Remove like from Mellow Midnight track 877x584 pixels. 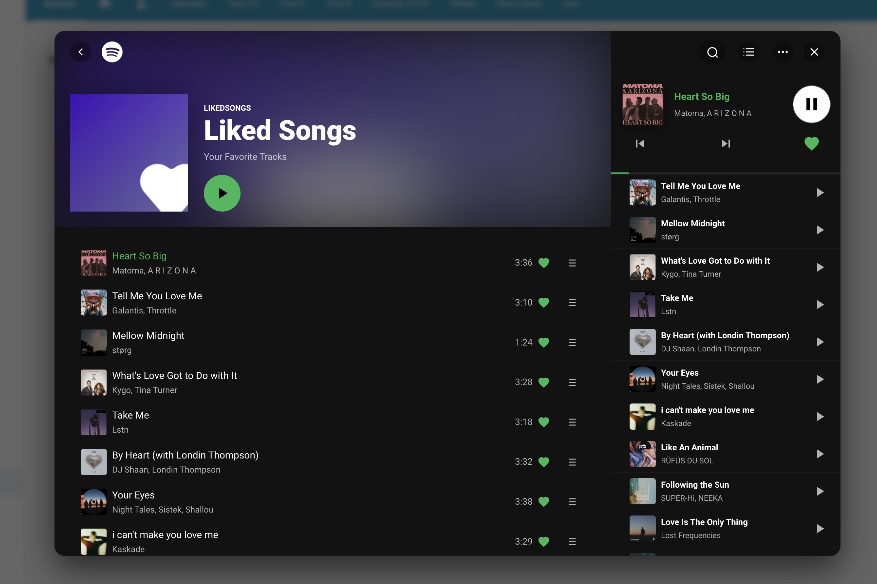tap(544, 342)
